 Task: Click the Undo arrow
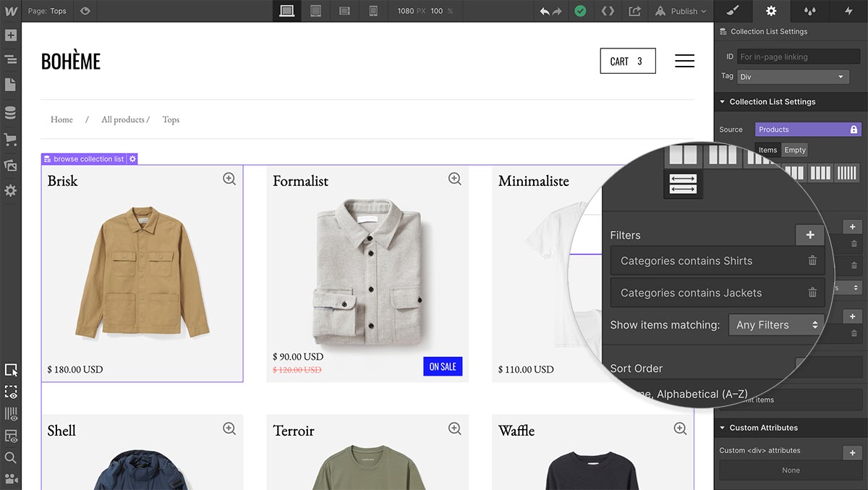coord(545,11)
